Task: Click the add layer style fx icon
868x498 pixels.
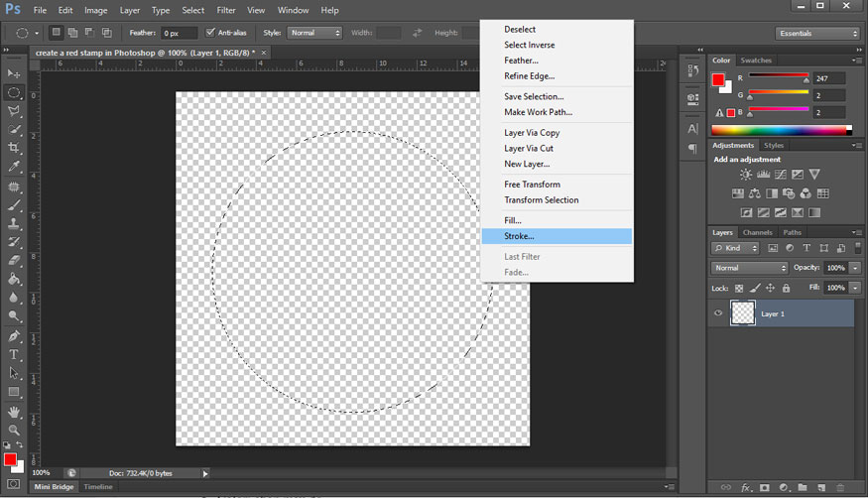Action: [x=746, y=487]
